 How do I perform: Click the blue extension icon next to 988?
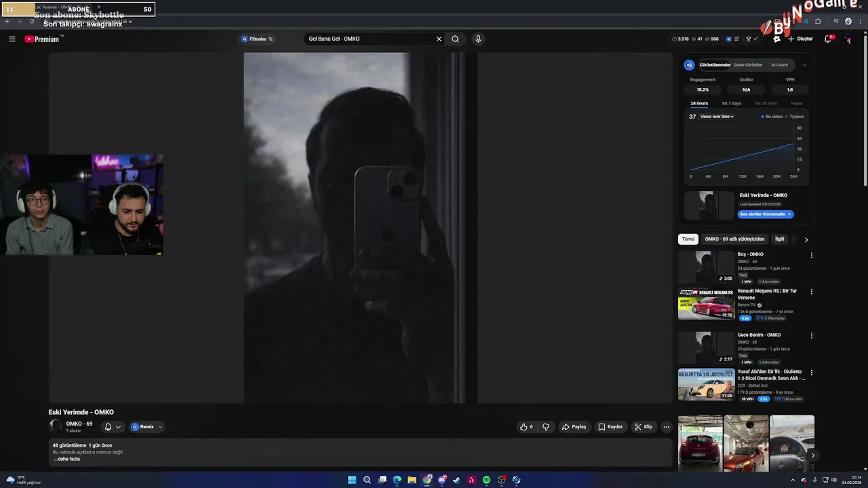(728, 39)
